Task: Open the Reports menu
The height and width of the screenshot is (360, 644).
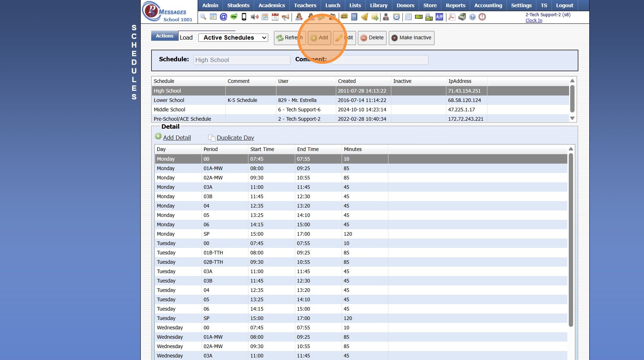Action: [455, 5]
